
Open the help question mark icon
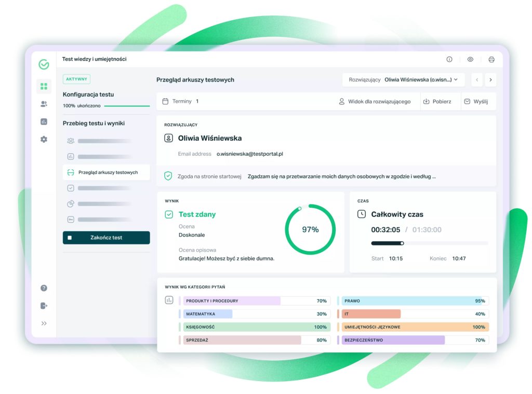click(44, 288)
